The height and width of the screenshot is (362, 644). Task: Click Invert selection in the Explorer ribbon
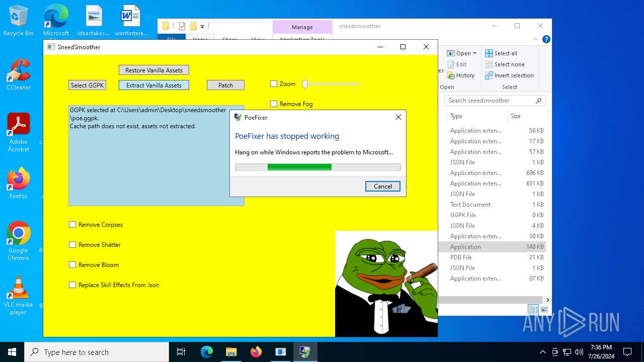509,75
